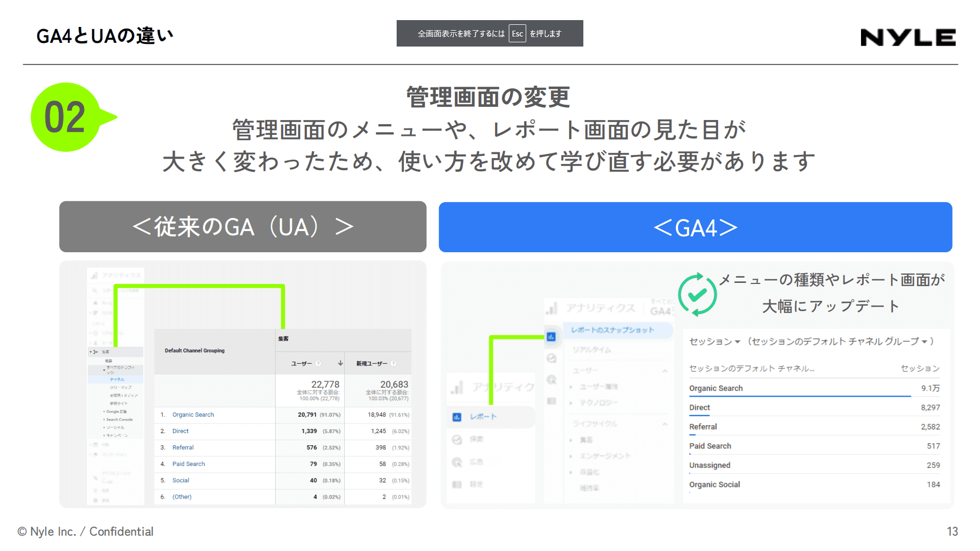The width and height of the screenshot is (980, 551).
Task: Open Organic Search link in UA table
Action: pyautogui.click(x=193, y=415)
